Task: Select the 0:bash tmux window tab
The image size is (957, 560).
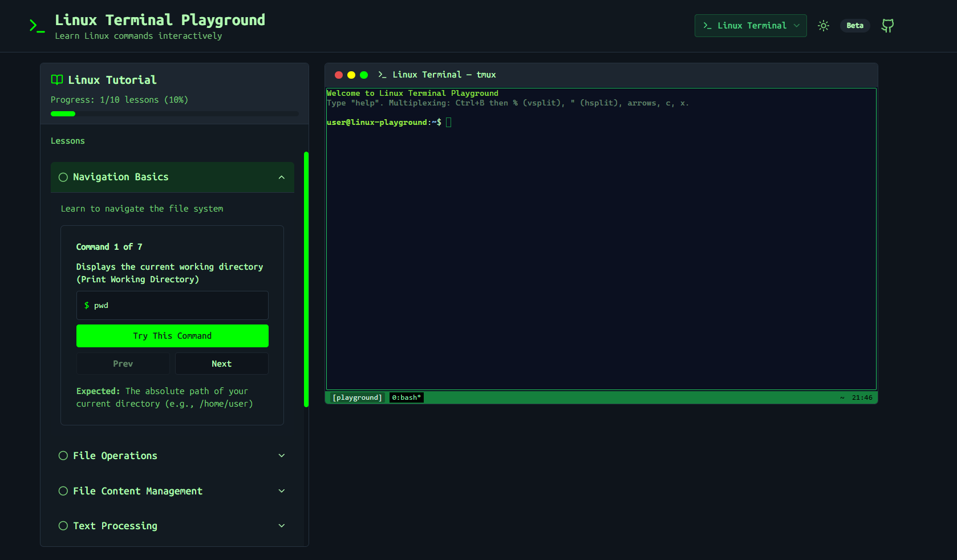Action: tap(407, 397)
